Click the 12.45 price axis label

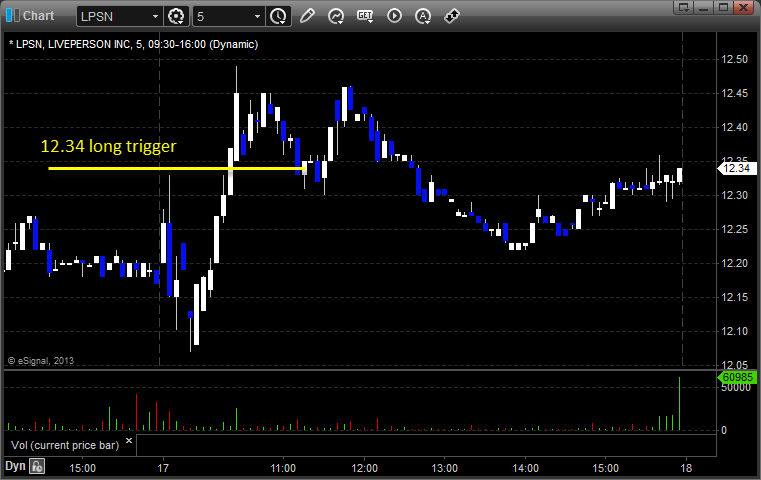[735, 93]
